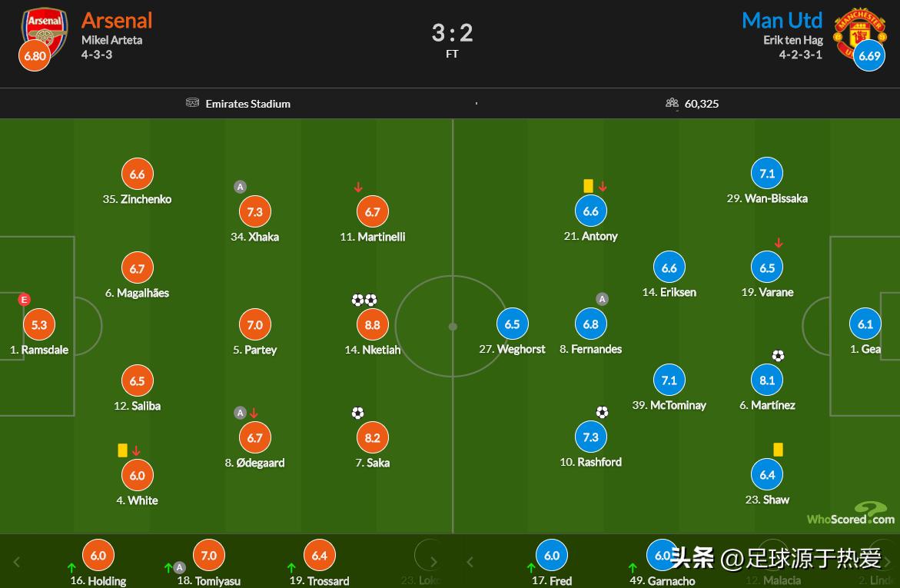Select Saka's 8.2 rating circle

point(373,438)
